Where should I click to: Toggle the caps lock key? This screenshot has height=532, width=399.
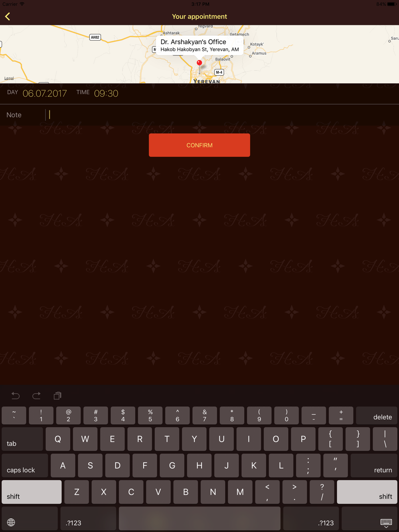point(25,465)
